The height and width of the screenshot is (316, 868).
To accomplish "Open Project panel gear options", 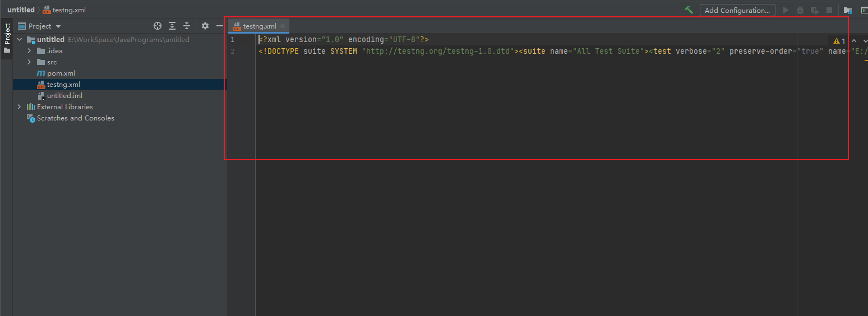I will pos(205,26).
